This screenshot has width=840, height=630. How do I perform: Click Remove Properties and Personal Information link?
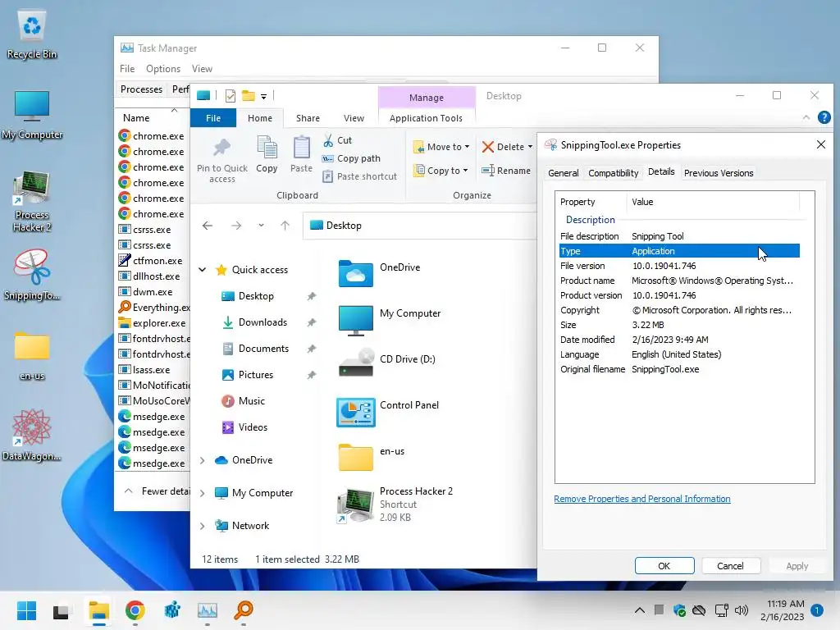tap(641, 499)
